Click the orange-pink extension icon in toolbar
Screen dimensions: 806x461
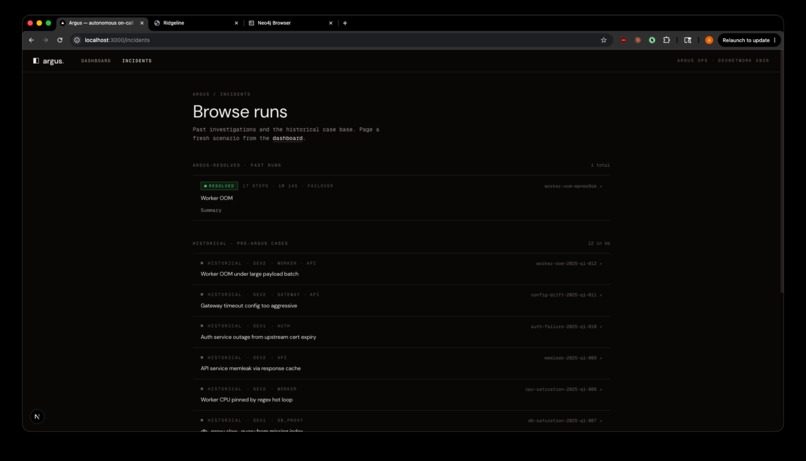[x=638, y=40]
